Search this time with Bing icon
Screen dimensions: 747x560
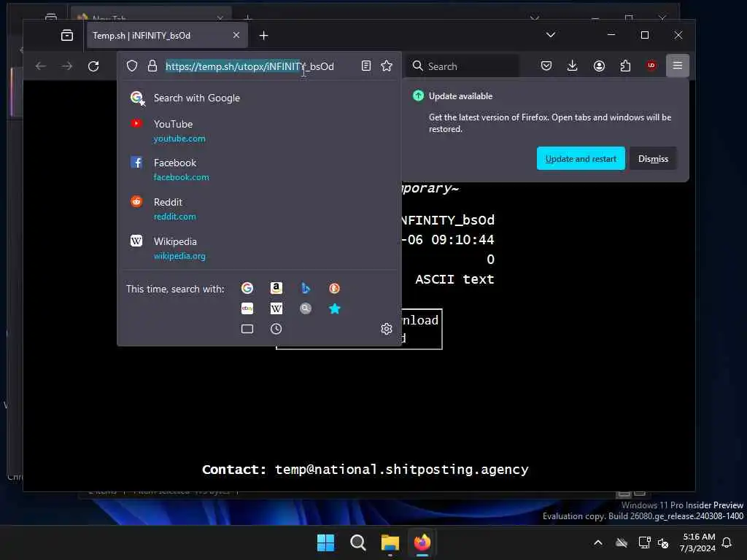click(x=306, y=288)
